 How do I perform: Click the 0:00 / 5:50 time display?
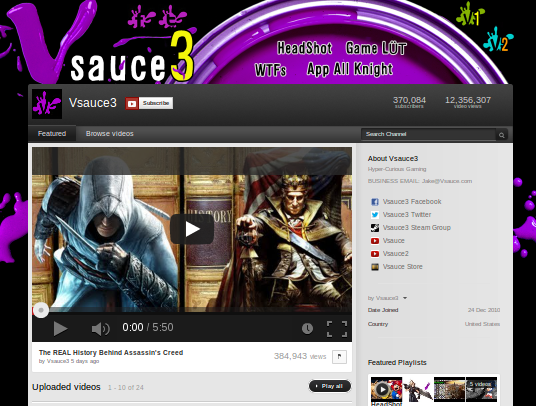[148, 327]
